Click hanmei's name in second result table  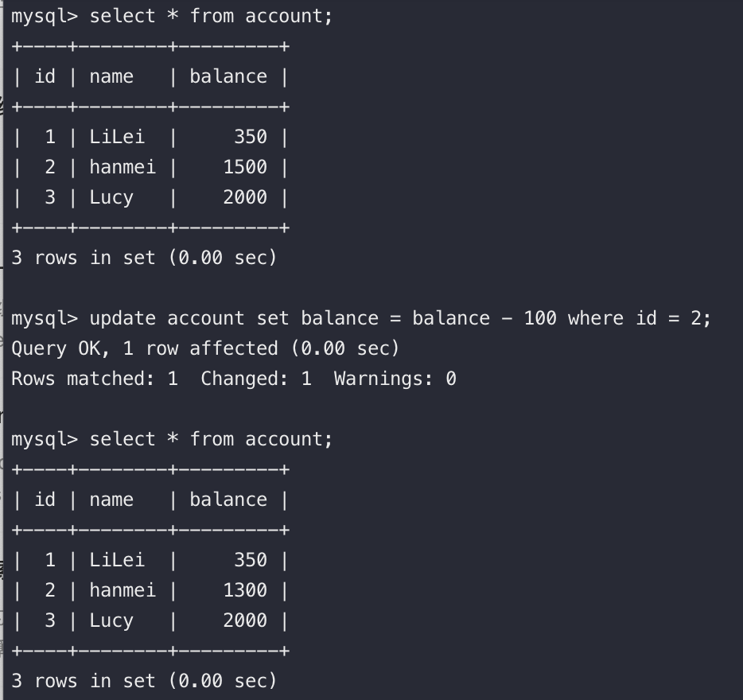click(x=123, y=590)
